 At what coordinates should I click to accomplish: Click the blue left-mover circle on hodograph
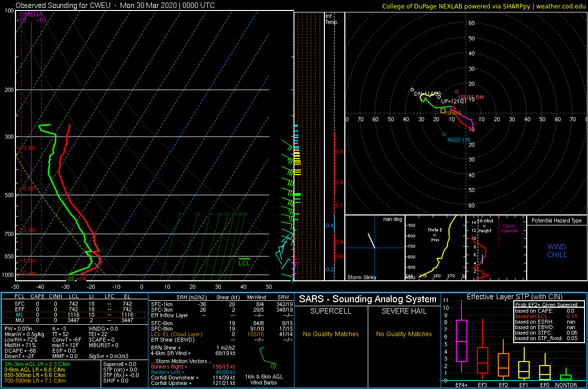(444, 134)
